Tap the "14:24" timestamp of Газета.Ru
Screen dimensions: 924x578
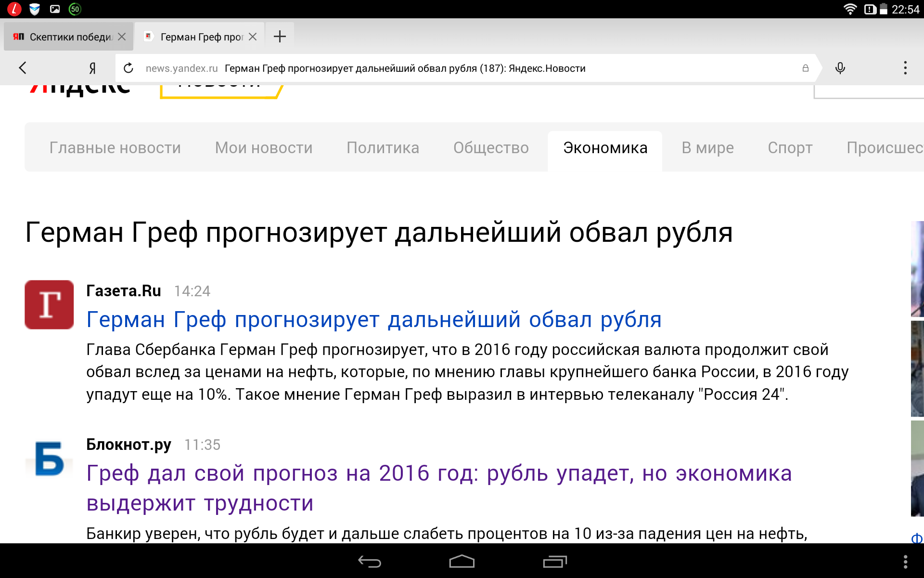[192, 291]
